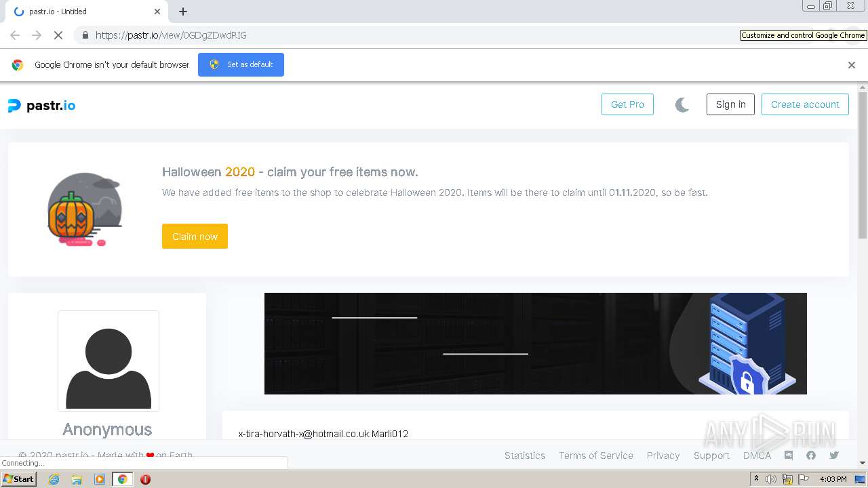This screenshot has width=868, height=488.
Task: Open the Support footer link
Action: click(x=711, y=455)
